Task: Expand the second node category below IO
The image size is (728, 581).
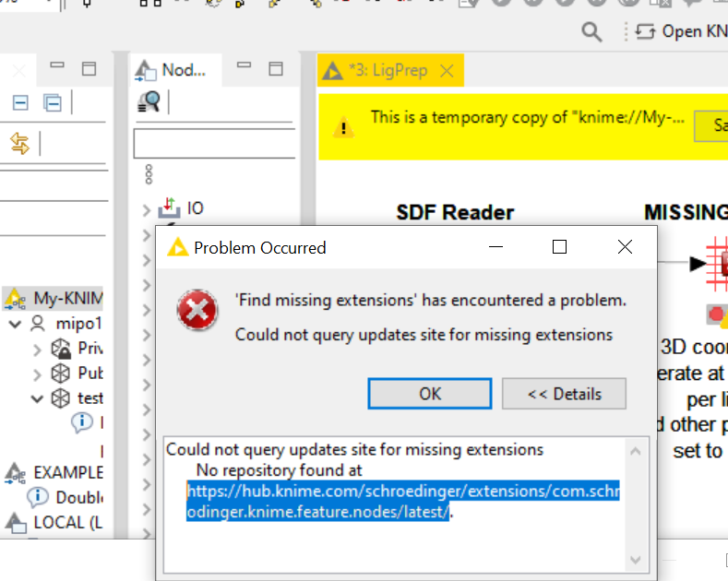Action: point(147,235)
